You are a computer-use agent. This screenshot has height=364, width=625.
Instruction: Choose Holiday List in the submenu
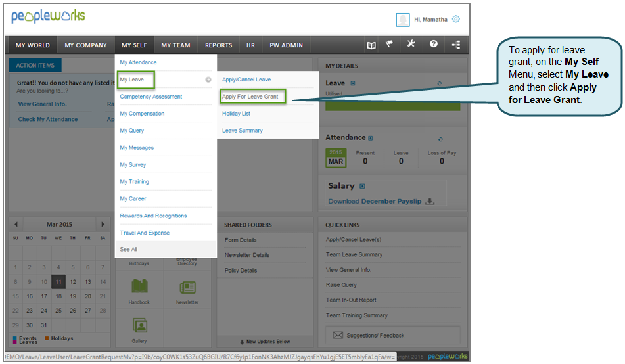pos(237,114)
